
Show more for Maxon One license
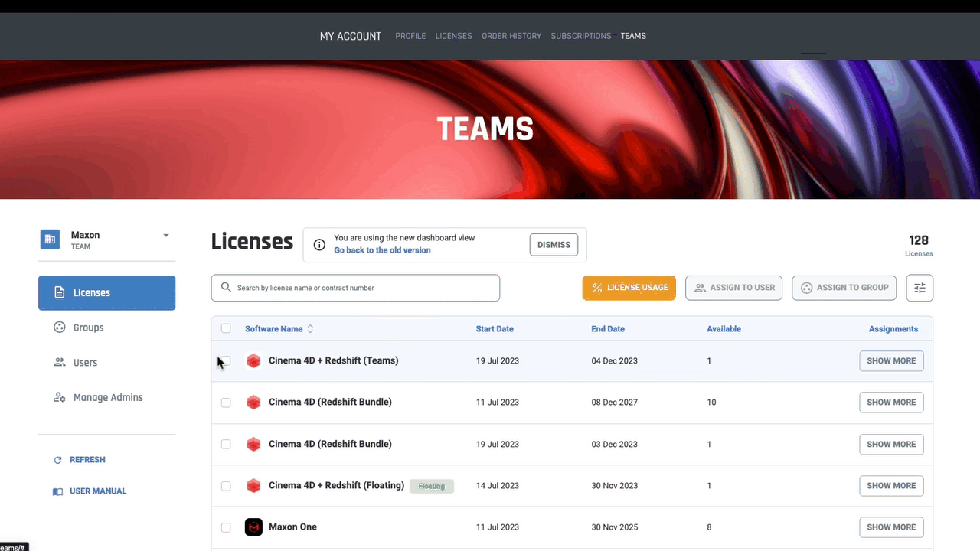[891, 527]
